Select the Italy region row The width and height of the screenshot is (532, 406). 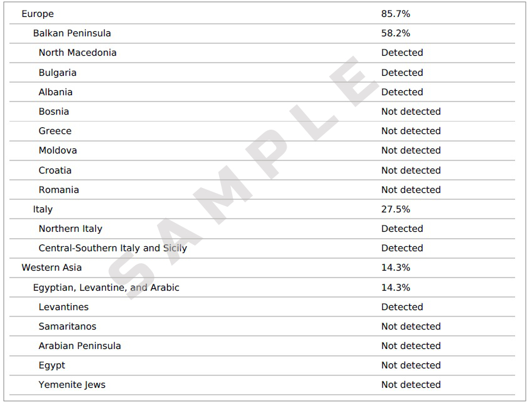pyautogui.click(x=262, y=209)
